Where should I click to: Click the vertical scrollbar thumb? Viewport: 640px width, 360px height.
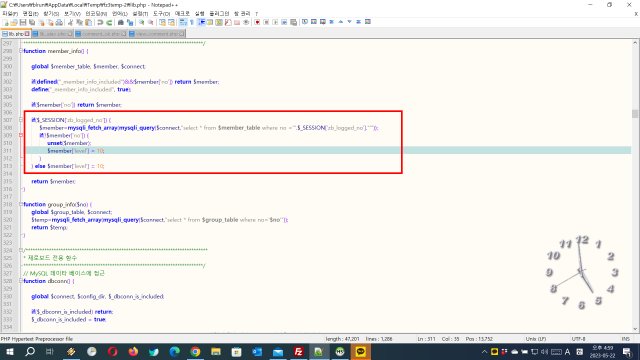tap(635, 113)
